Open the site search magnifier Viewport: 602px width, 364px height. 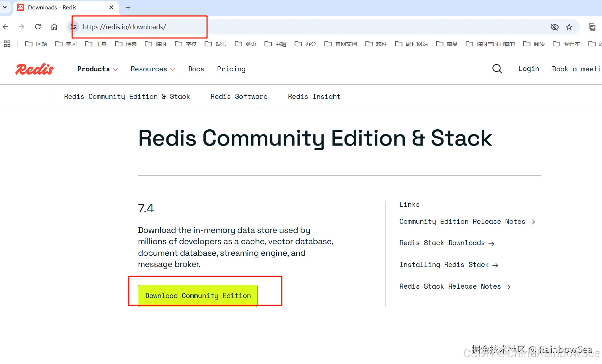point(497,68)
